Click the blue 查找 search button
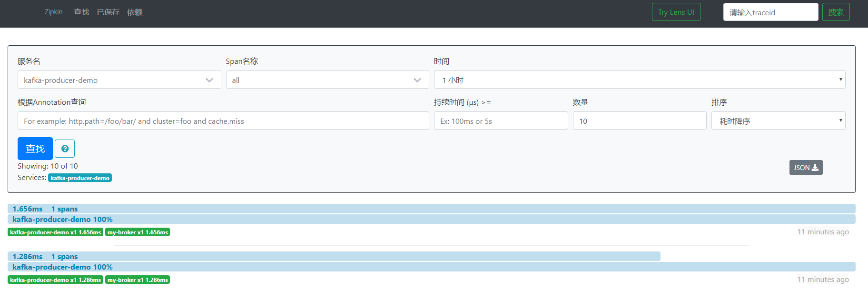Image resolution: width=868 pixels, height=291 pixels. point(35,149)
